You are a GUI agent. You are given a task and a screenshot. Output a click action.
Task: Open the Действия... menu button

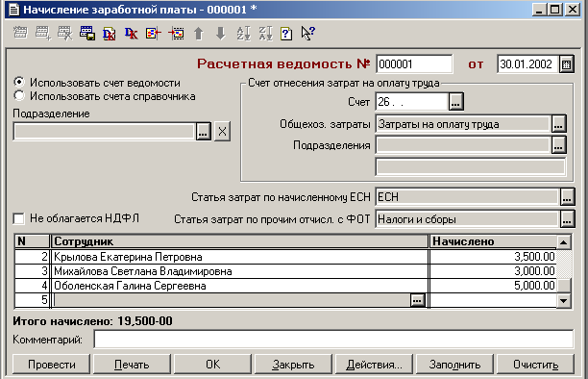374,364
